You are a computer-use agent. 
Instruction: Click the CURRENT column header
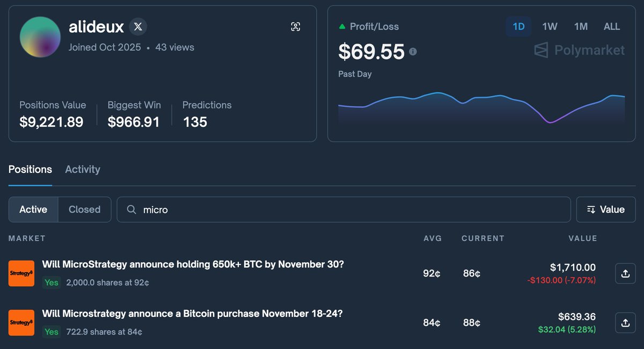click(483, 238)
